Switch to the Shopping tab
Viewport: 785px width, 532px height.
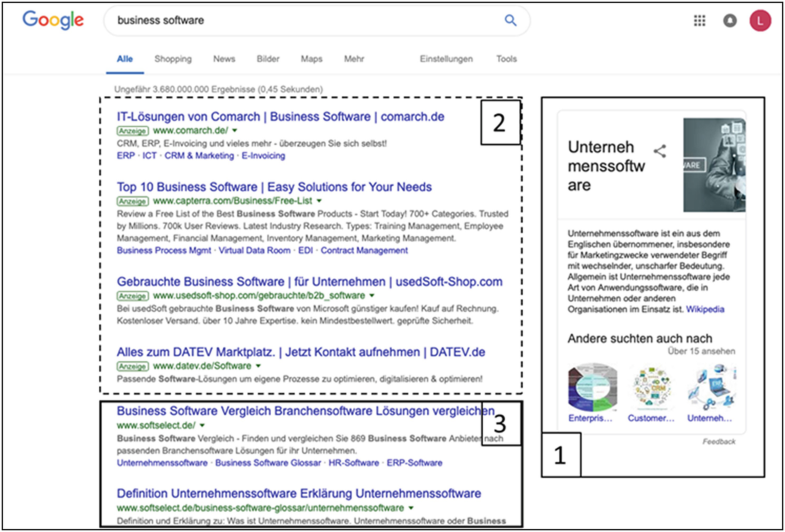pyautogui.click(x=173, y=59)
